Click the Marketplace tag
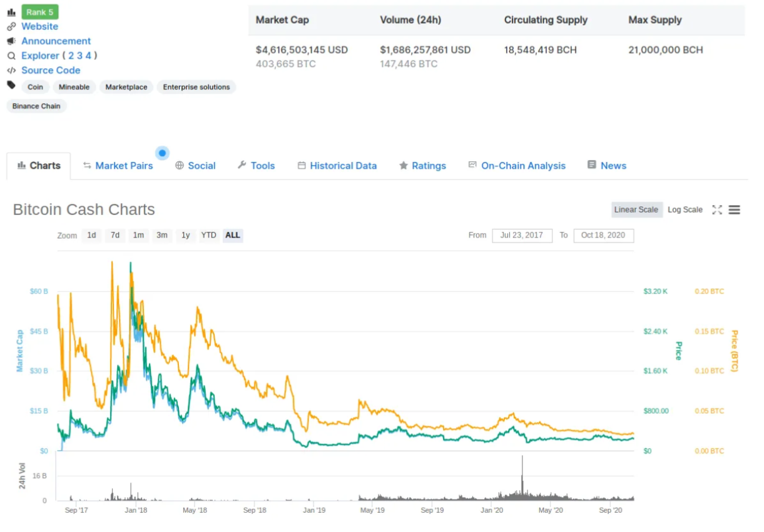 [x=126, y=87]
